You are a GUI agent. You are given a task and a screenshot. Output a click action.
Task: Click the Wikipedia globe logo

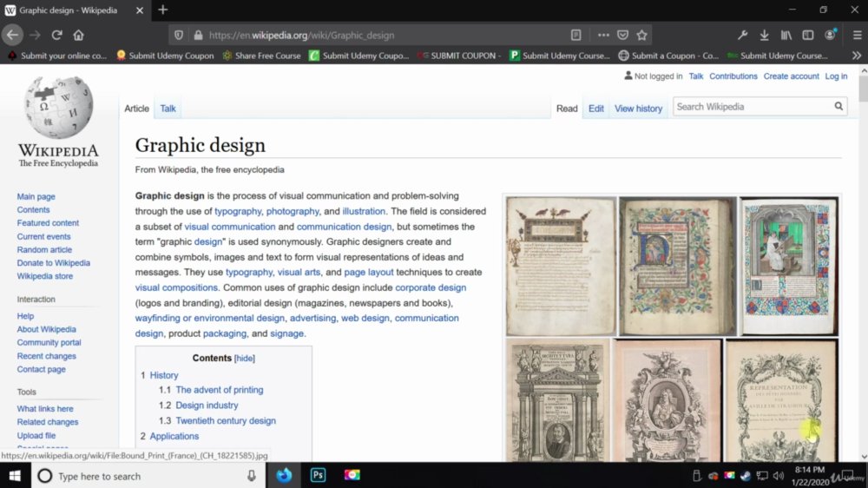tap(58, 107)
